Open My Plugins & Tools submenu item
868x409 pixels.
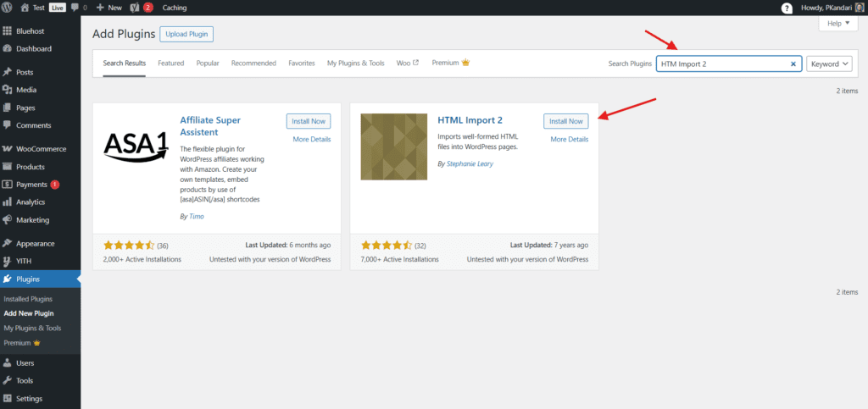tap(32, 329)
